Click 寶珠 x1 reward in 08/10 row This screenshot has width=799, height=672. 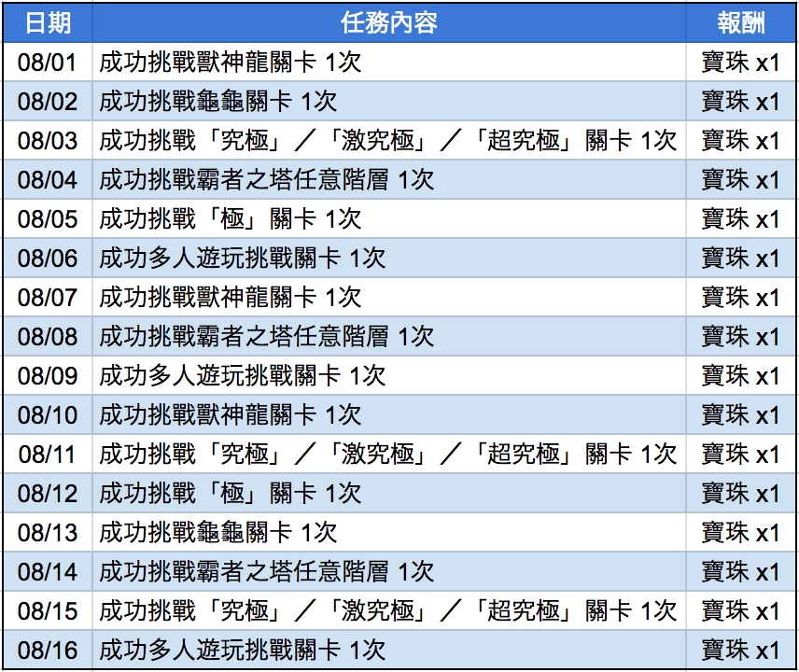pyautogui.click(x=740, y=415)
